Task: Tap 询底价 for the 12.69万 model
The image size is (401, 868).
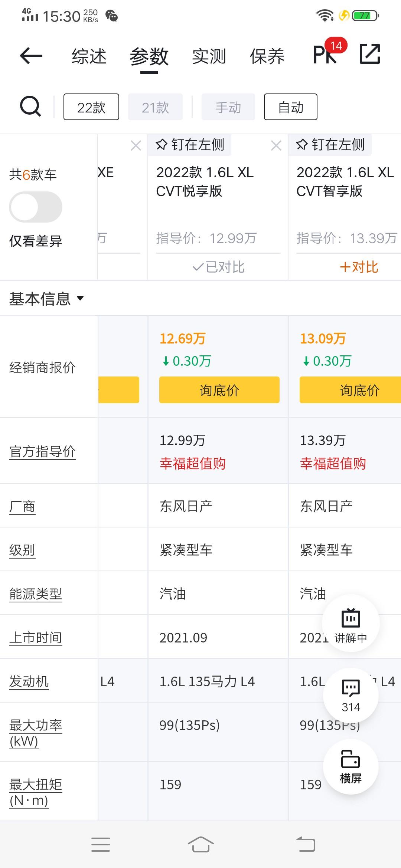Action: pos(219,390)
